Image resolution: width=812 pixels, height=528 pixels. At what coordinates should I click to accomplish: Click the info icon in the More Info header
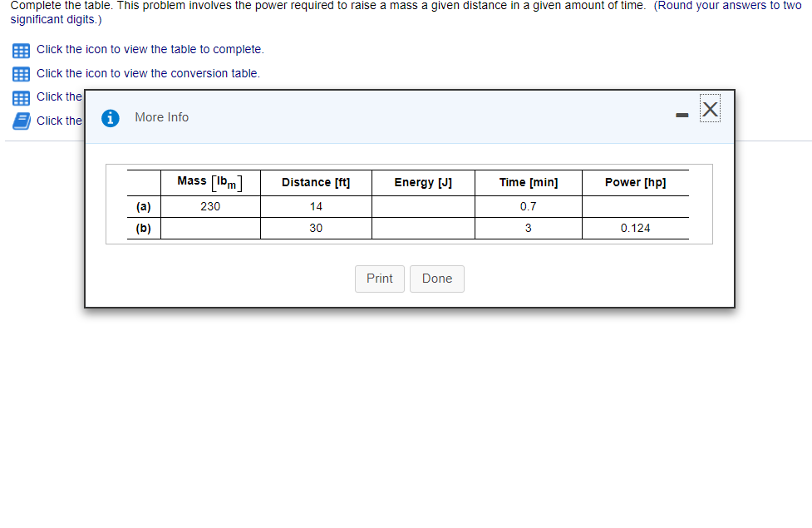pyautogui.click(x=111, y=117)
